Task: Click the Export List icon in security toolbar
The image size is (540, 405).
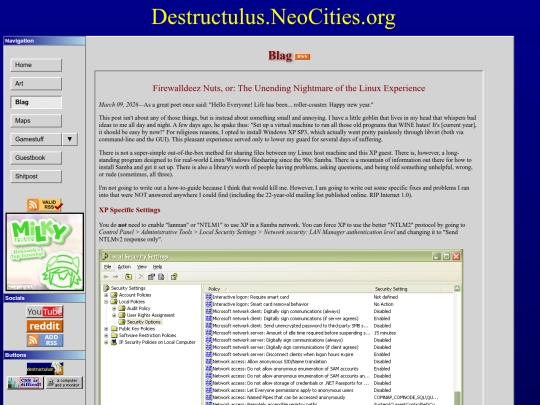Action: 161,277
